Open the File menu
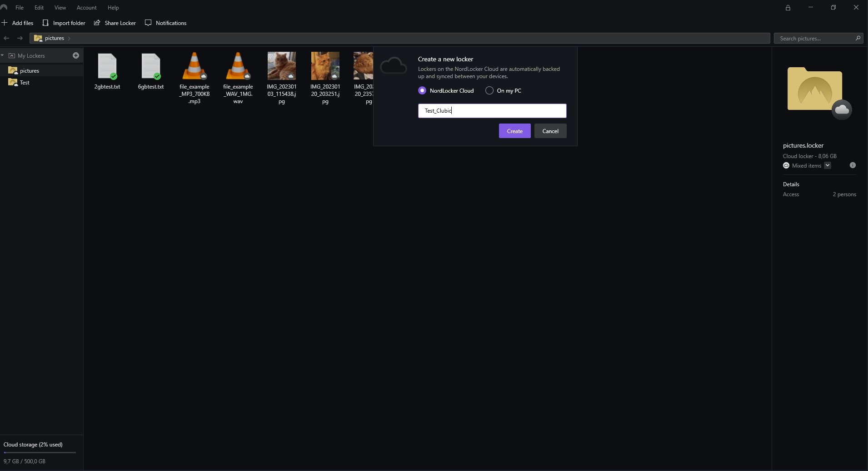868x471 pixels. (x=20, y=8)
